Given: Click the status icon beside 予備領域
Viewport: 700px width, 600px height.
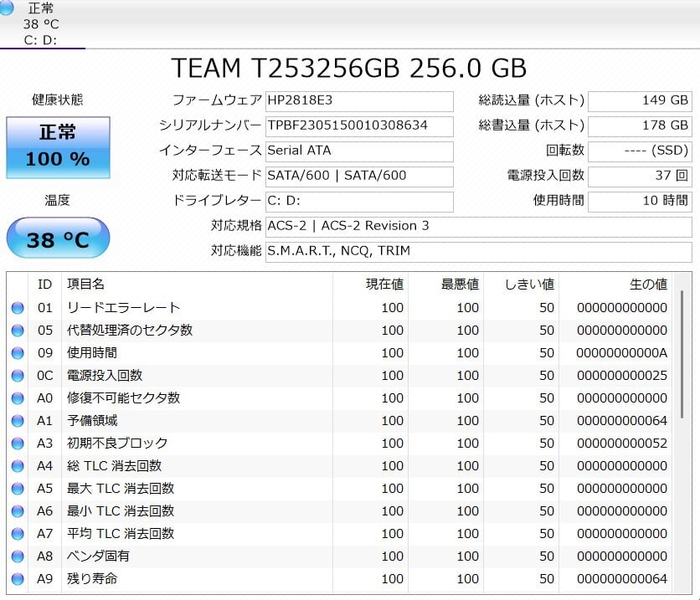Looking at the screenshot, I should click(18, 421).
